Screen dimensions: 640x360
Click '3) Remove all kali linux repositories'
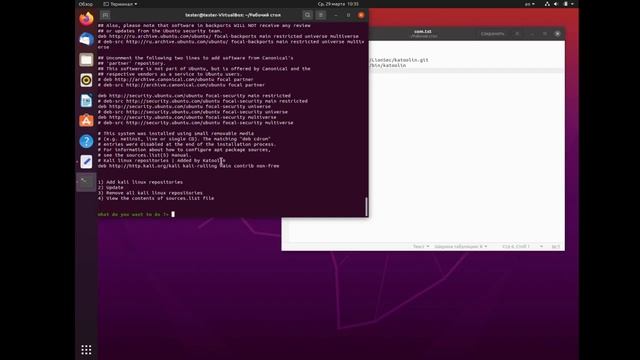click(150, 193)
